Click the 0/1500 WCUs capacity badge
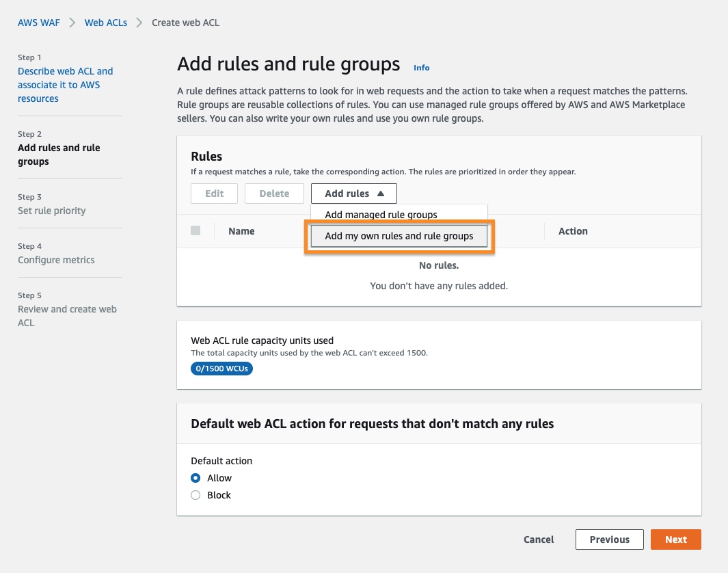Screen dimensions: 728x573 tap(221, 369)
